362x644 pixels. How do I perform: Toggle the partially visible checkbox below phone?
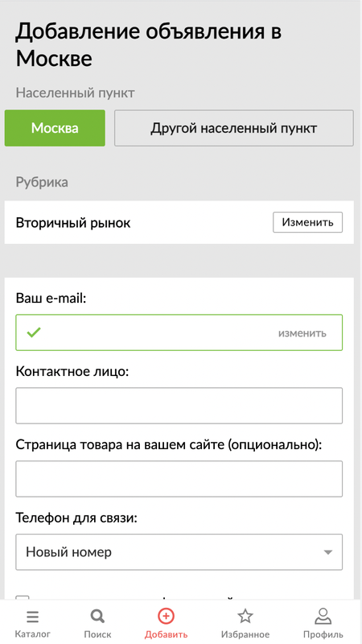point(23,598)
